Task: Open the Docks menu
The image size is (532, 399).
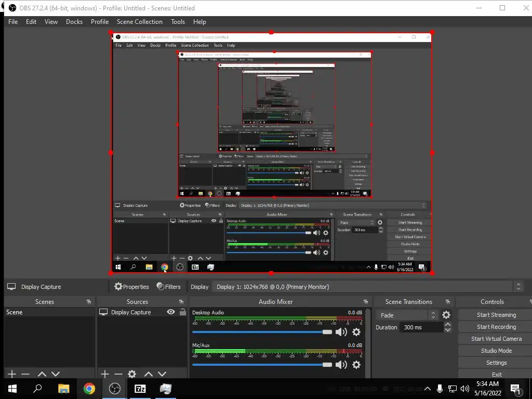Action: tap(74, 22)
